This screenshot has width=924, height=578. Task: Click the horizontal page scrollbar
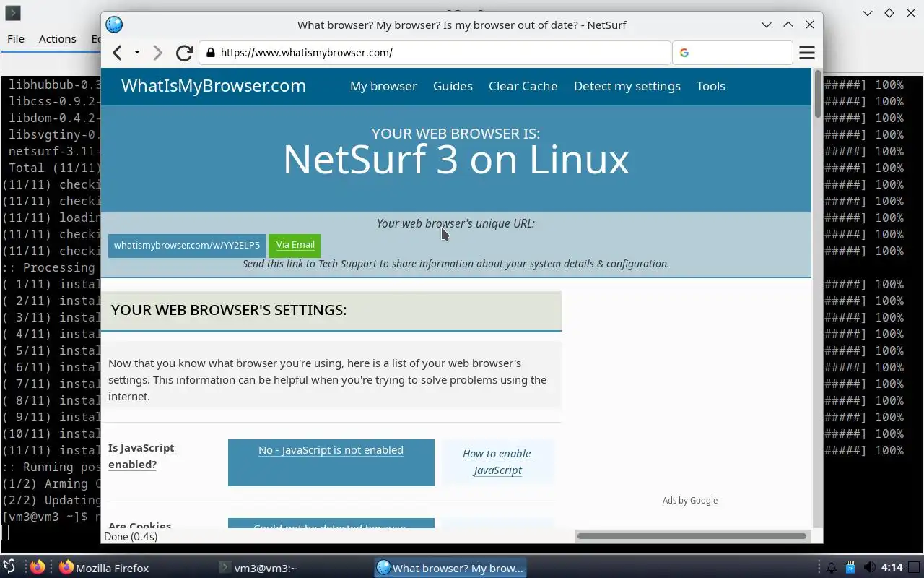(692, 536)
